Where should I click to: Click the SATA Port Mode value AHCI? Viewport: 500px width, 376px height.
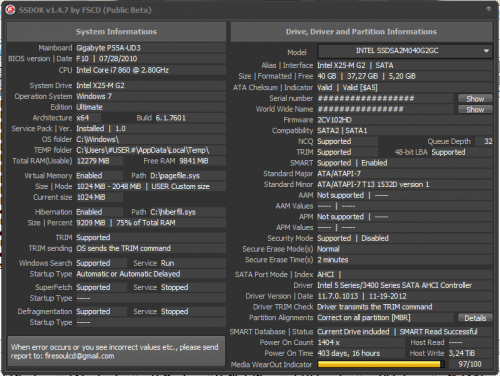coord(325,274)
